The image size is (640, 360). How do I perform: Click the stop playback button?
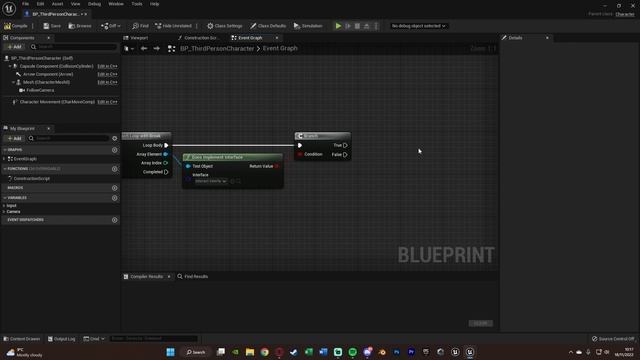click(357, 26)
